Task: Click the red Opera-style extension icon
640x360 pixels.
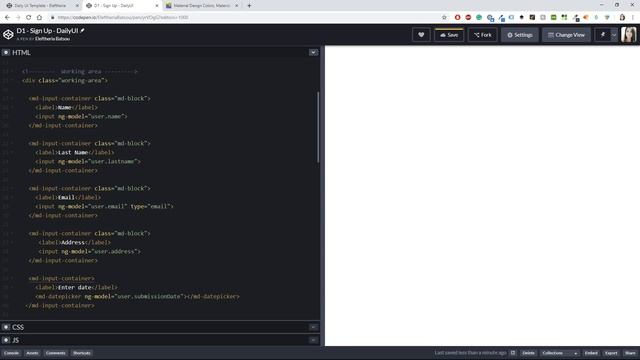Action: [x=457, y=18]
